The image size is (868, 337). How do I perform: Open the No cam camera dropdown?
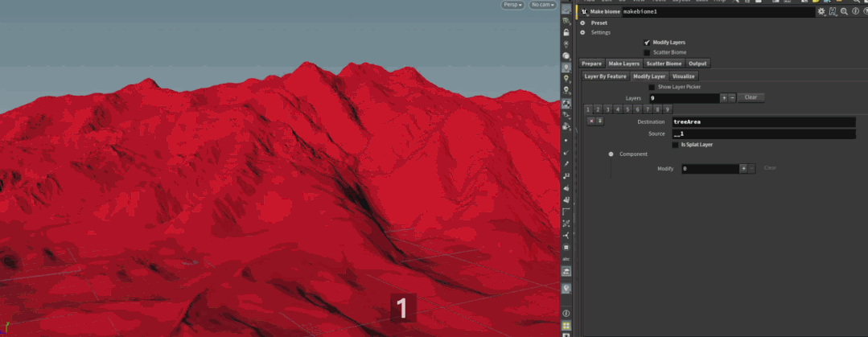coord(542,5)
